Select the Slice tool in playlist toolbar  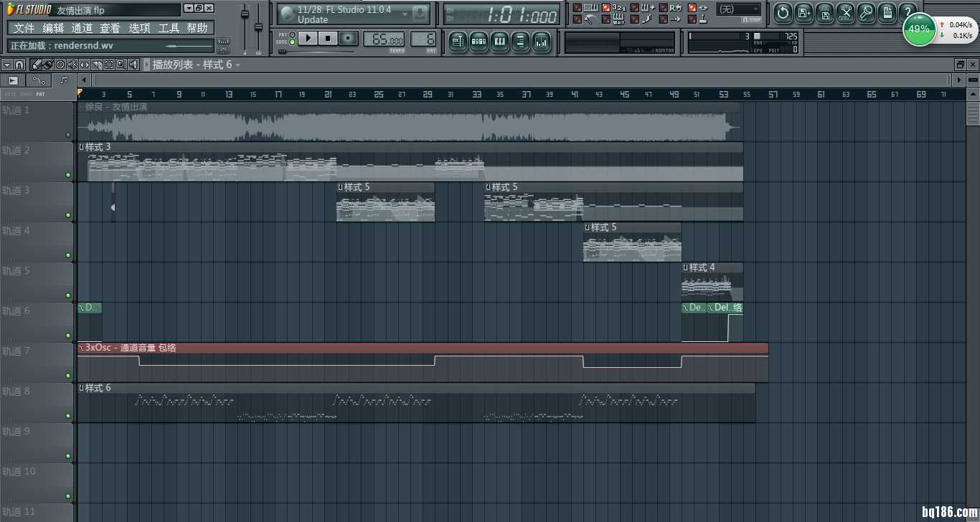point(96,65)
